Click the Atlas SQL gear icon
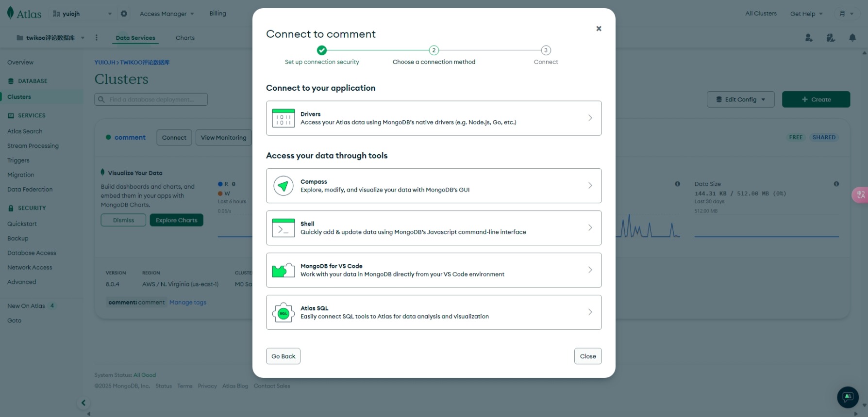The width and height of the screenshot is (868, 417). coord(284,313)
